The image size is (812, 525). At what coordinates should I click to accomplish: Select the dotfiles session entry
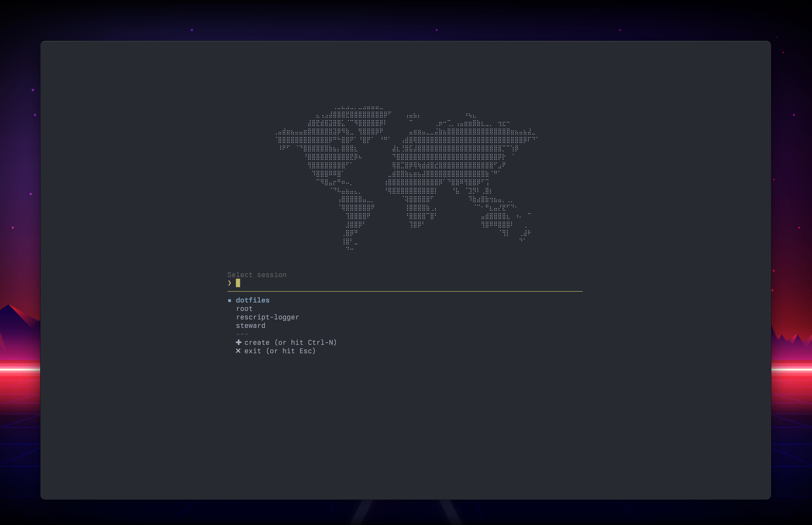253,300
